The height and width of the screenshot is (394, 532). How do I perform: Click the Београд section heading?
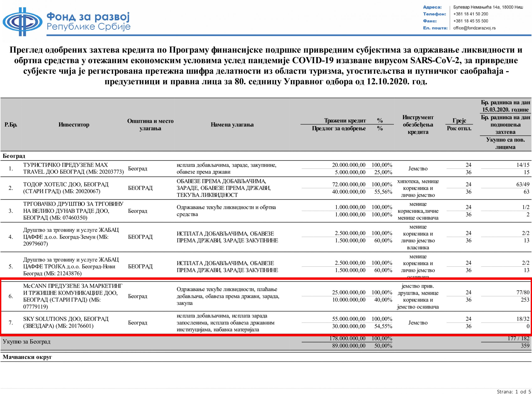pos(14,156)
